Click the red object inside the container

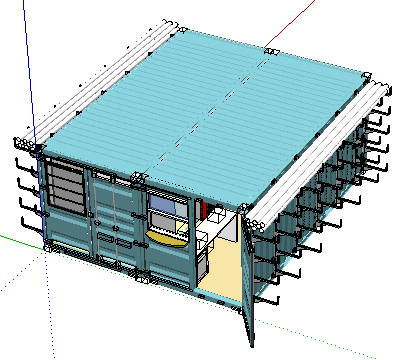[204, 209]
